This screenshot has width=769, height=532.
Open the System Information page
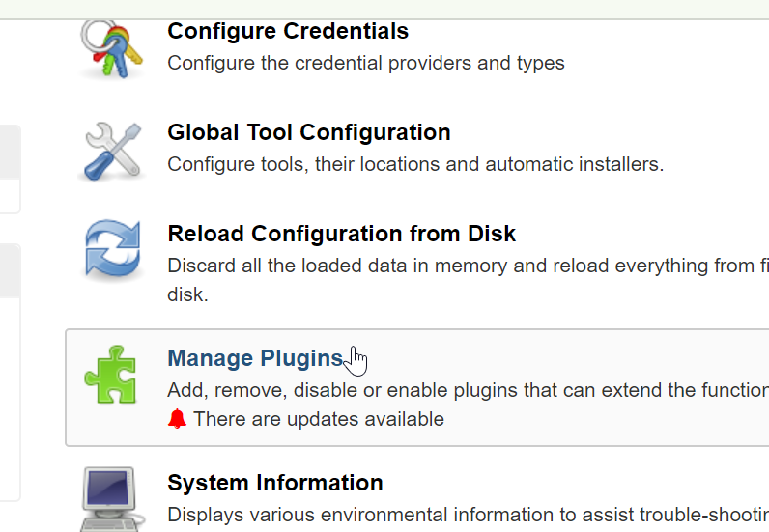[x=274, y=483]
